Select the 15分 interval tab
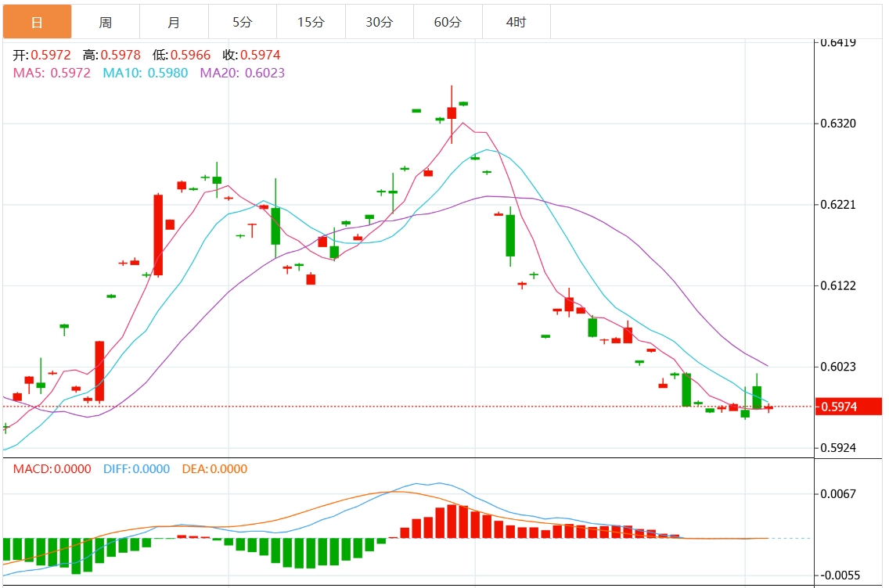 (311, 22)
